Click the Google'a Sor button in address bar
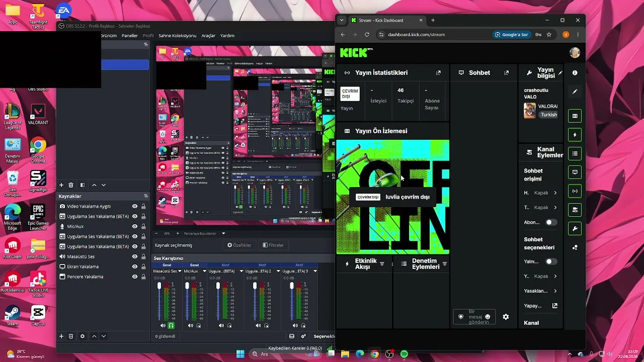The width and height of the screenshot is (644, 362). (512, 35)
